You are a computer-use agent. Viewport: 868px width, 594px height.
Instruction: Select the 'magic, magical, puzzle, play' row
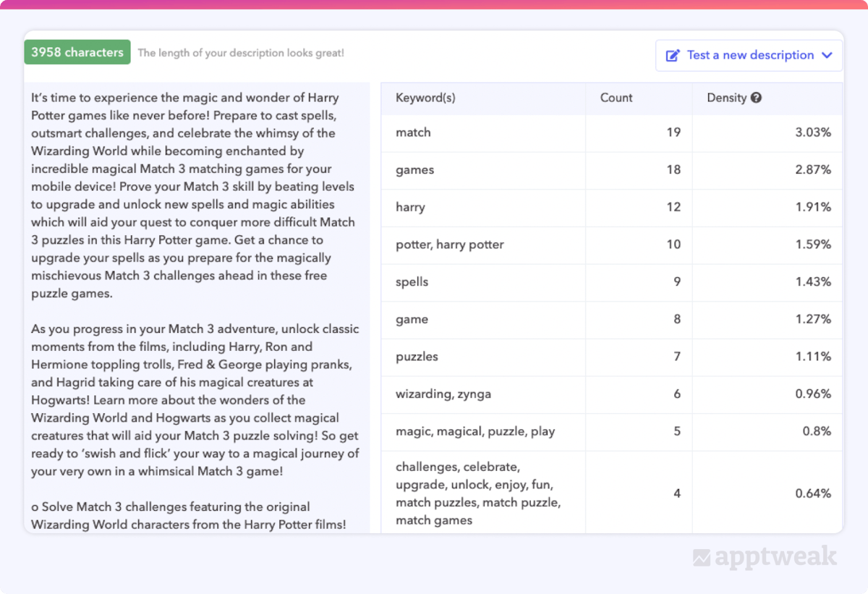475,432
